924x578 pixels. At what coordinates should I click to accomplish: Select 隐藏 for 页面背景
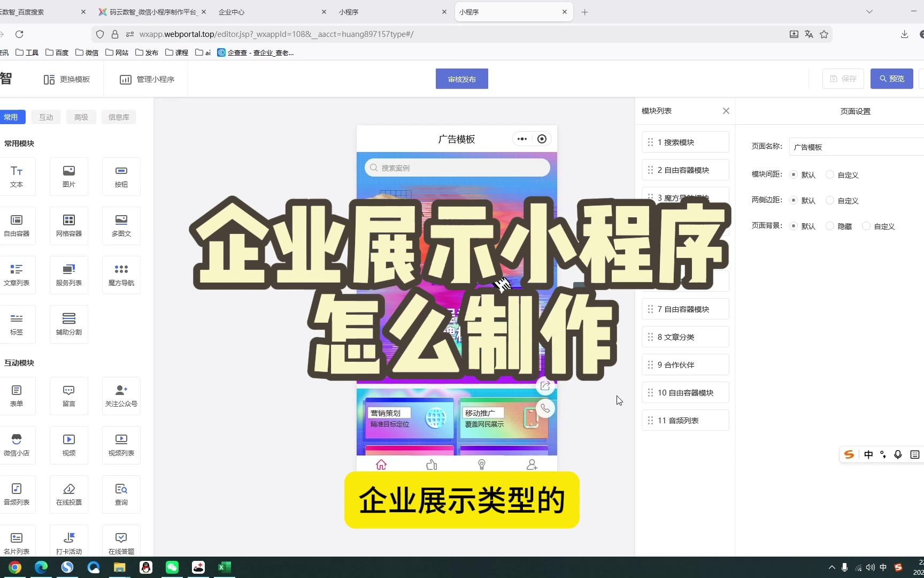[x=830, y=226]
